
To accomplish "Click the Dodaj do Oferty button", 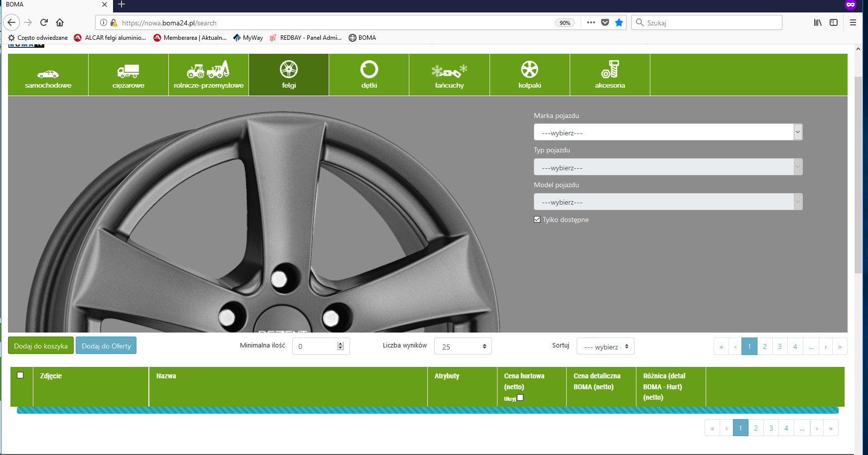I will pos(106,346).
